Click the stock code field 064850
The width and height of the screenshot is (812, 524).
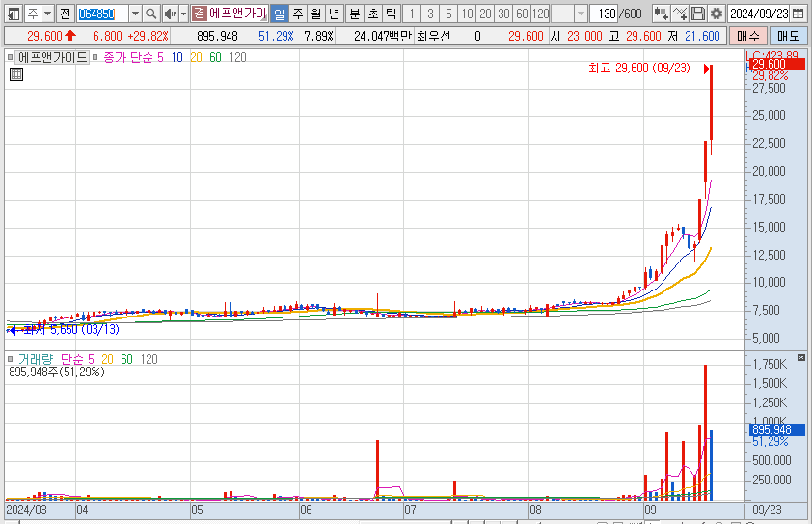(x=102, y=14)
